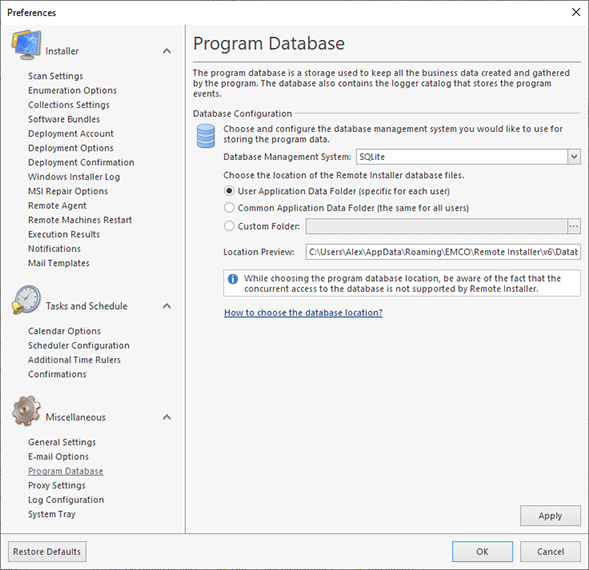
Task: Select Windows Installer Log
Action: coord(74,177)
